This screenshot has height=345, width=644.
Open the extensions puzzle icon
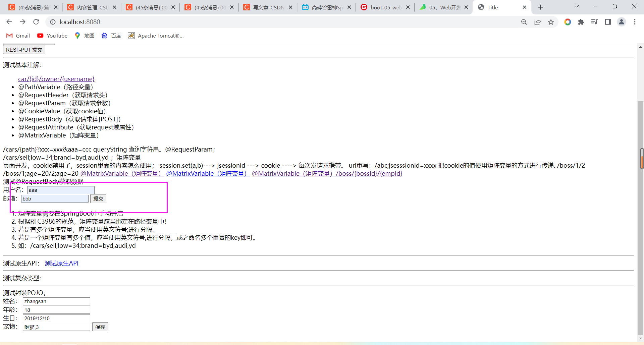[x=581, y=22]
